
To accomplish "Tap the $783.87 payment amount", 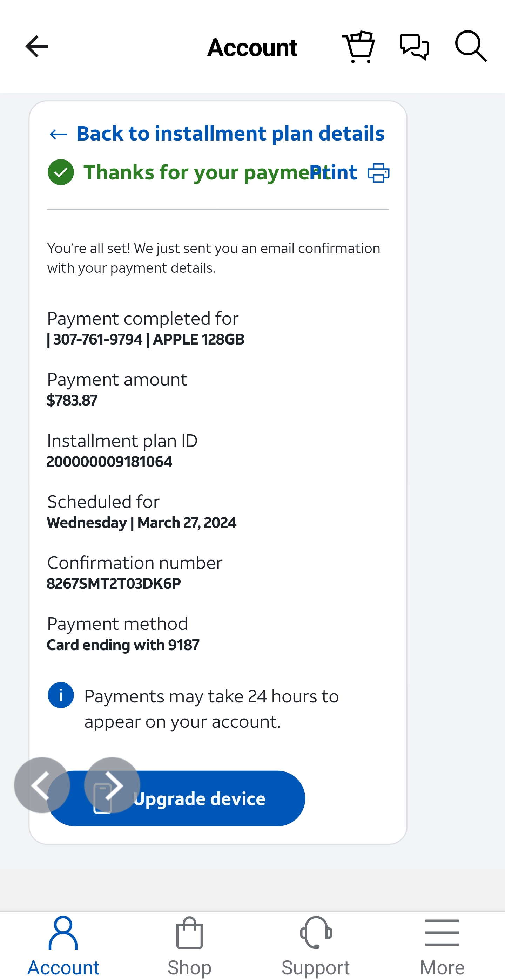I will [x=72, y=400].
